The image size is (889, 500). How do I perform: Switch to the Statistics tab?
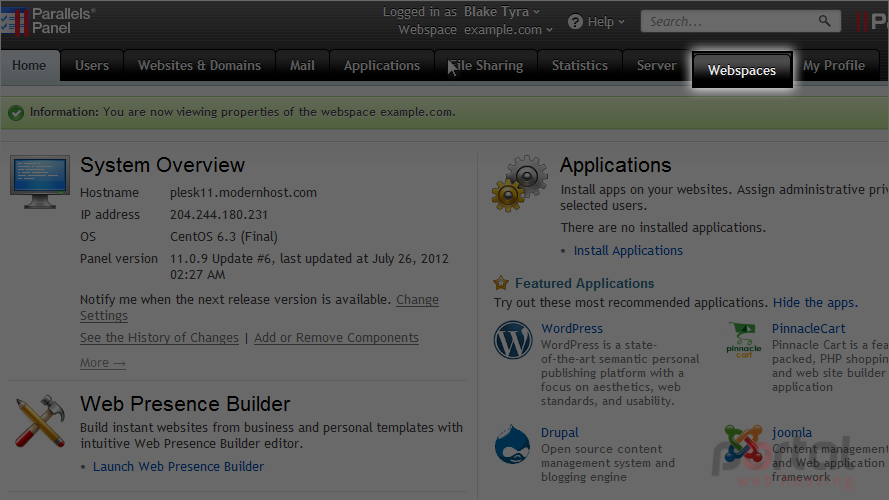[x=579, y=66]
